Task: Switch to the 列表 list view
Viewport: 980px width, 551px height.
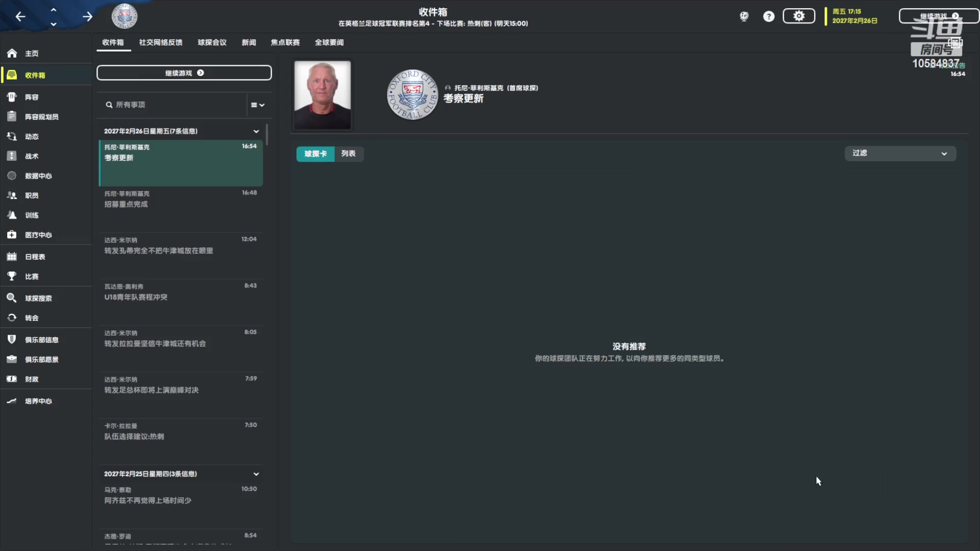Action: 349,154
